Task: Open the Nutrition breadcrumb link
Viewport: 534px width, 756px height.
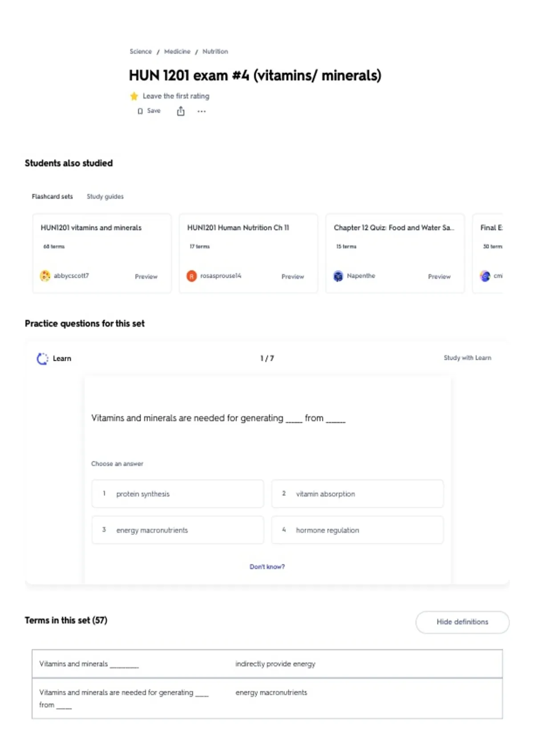Action: [215, 52]
